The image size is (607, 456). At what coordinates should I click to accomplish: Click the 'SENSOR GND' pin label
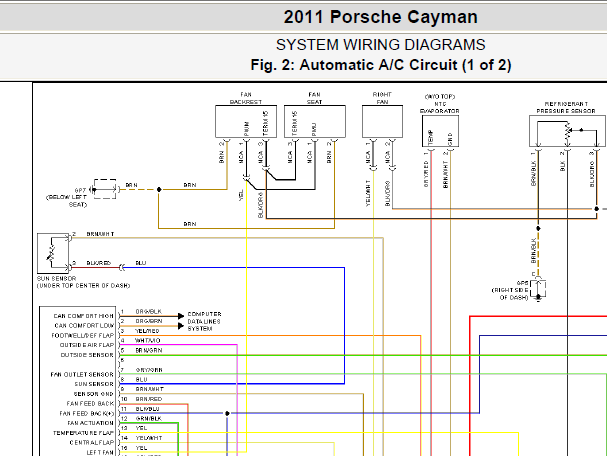tap(94, 394)
